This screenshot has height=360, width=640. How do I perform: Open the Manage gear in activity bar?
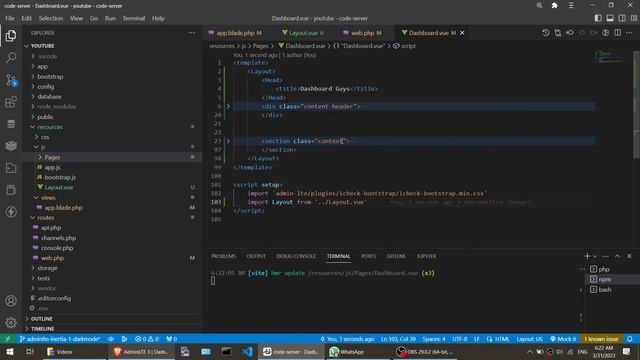pyautogui.click(x=11, y=322)
